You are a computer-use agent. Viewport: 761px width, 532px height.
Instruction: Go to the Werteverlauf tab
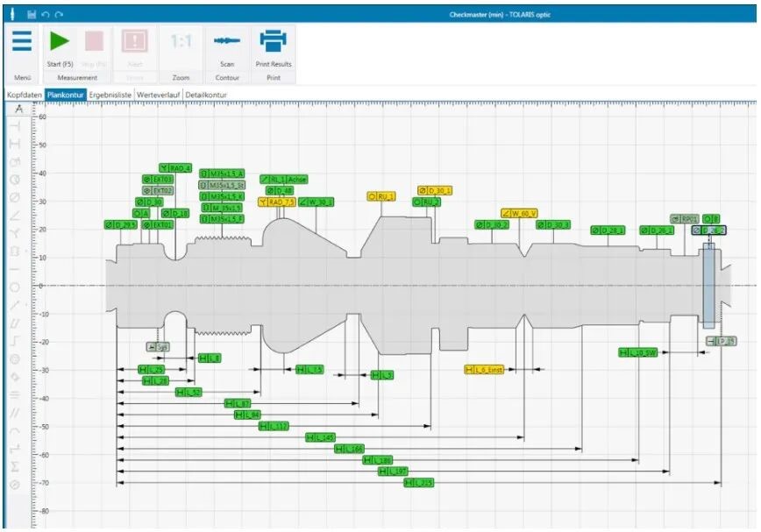click(x=159, y=94)
